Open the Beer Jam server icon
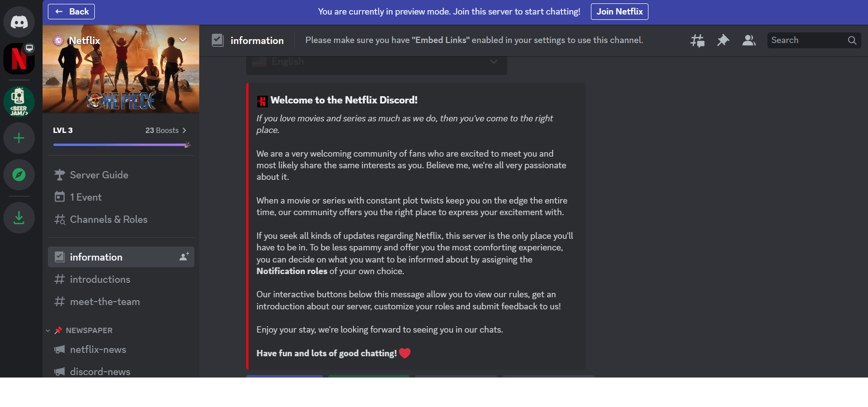The width and height of the screenshot is (868, 407). pyautogui.click(x=19, y=102)
